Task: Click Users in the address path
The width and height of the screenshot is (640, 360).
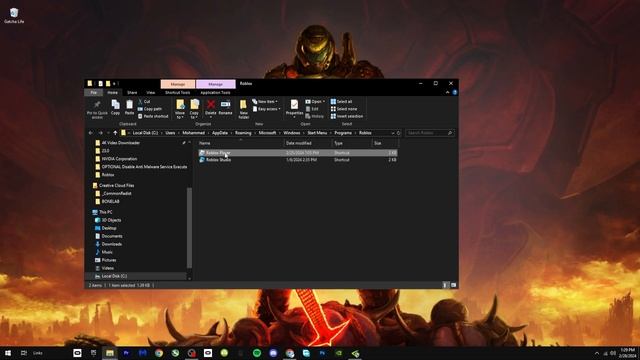Action: (x=170, y=133)
